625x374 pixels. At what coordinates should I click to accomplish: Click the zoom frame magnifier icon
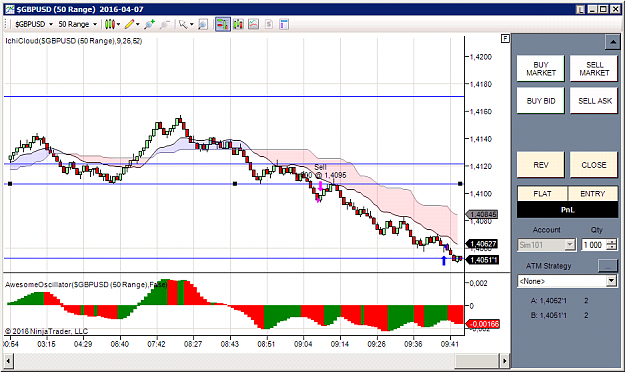tap(203, 24)
